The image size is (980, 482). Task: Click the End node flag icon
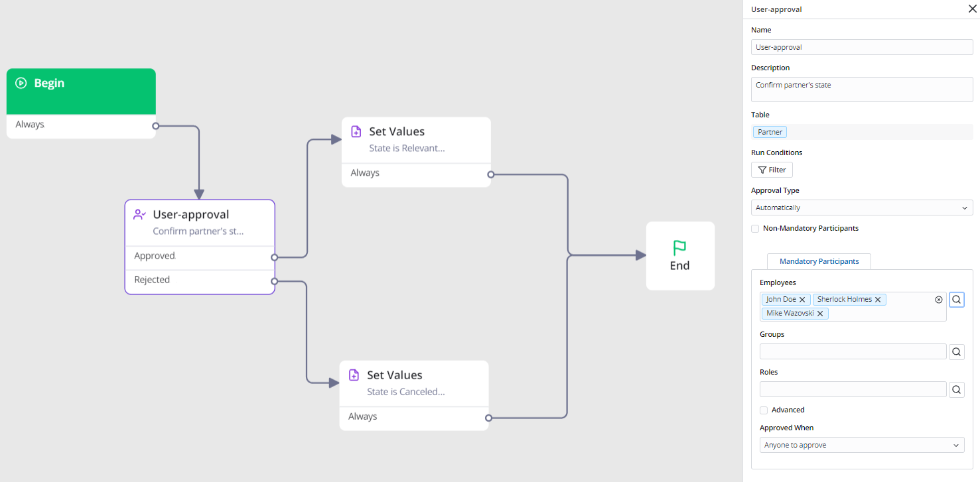680,248
